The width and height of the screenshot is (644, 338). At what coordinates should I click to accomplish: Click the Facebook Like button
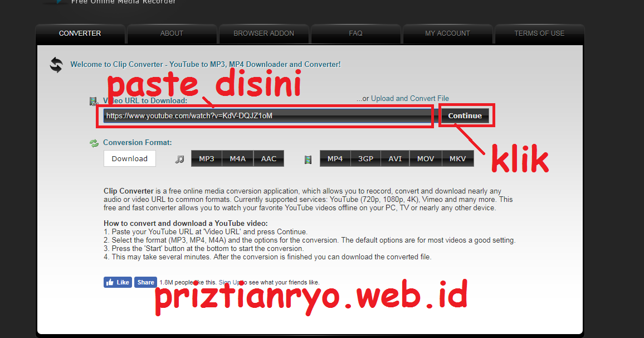[x=118, y=282]
